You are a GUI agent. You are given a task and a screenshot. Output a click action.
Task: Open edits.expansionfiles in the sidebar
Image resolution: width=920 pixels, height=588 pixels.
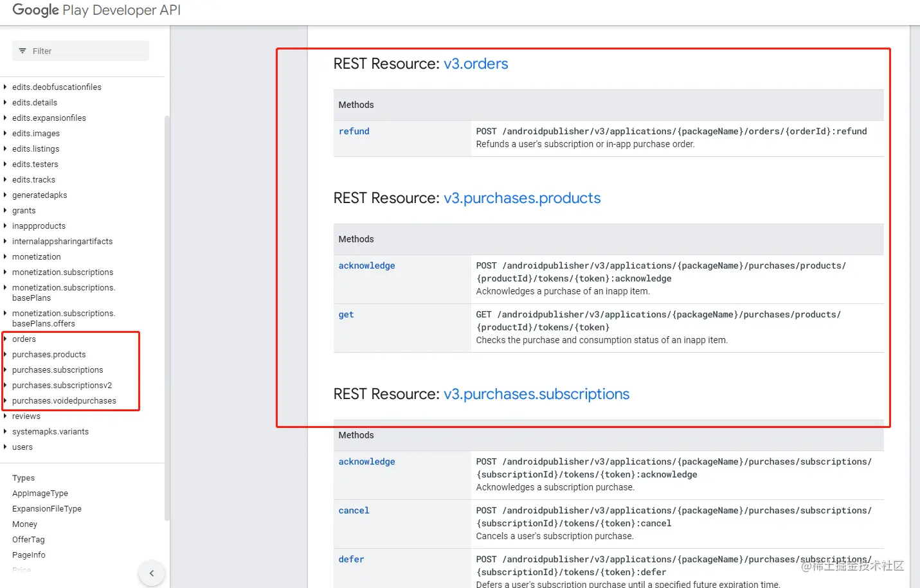(49, 118)
